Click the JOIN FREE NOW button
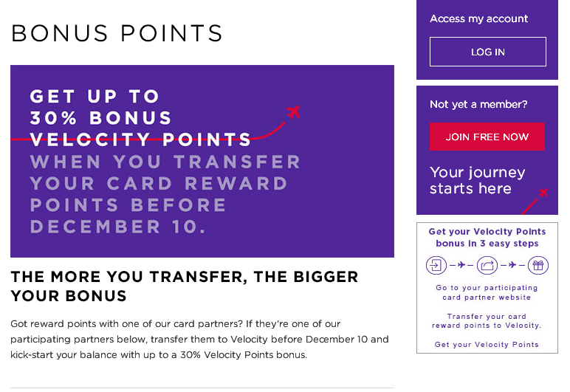 (487, 137)
